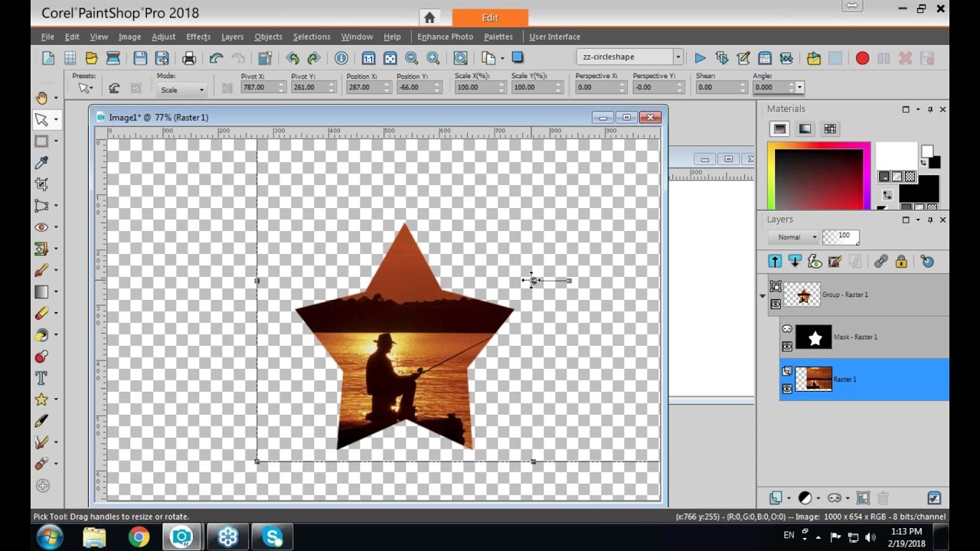Open the zz-circleshape preset dropdown

[678, 56]
